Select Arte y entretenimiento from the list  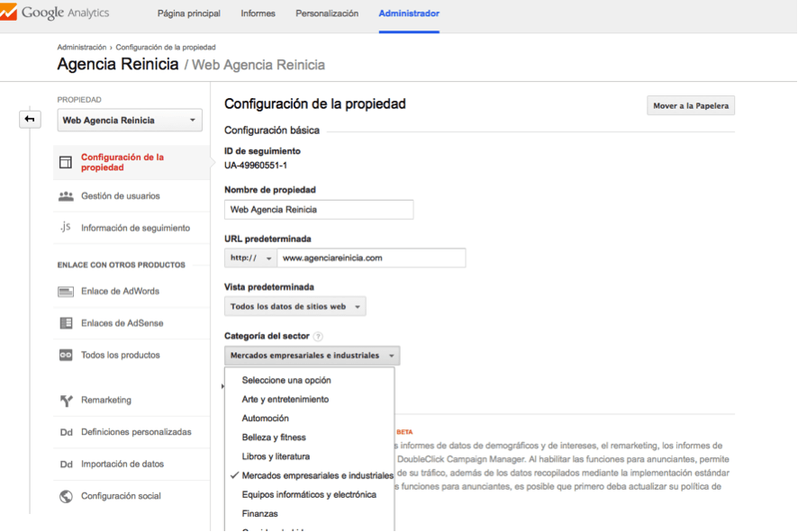click(286, 399)
